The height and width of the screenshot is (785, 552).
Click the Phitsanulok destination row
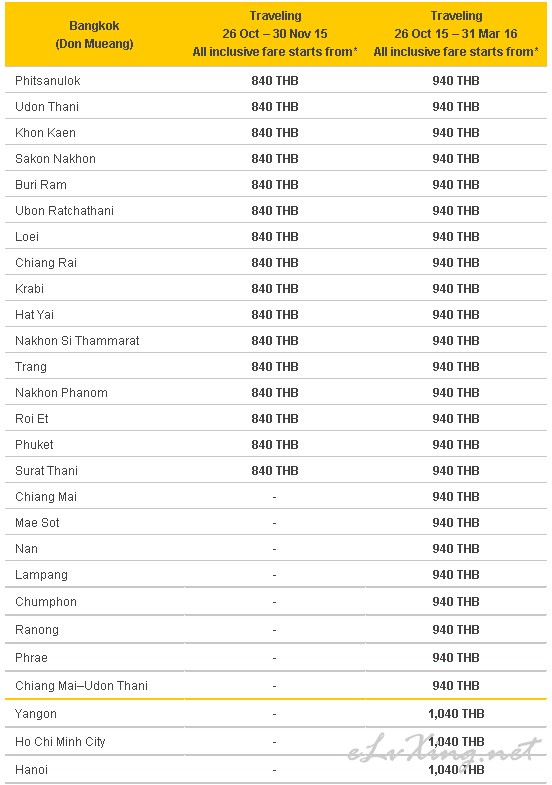tap(276, 81)
